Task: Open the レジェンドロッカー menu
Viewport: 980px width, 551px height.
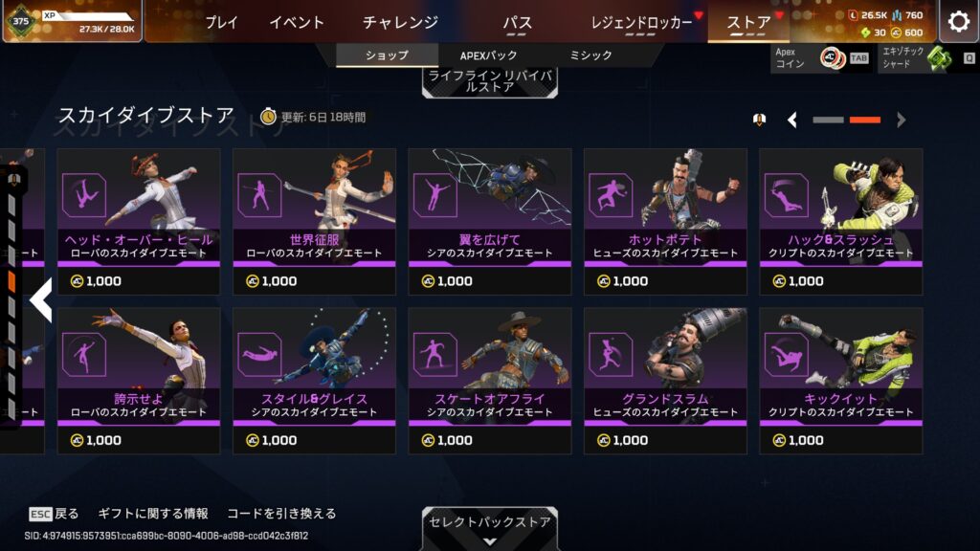Action: (x=642, y=23)
